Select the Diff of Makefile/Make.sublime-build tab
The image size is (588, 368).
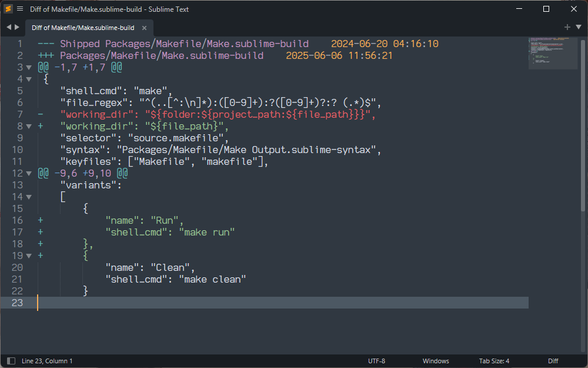coord(83,28)
